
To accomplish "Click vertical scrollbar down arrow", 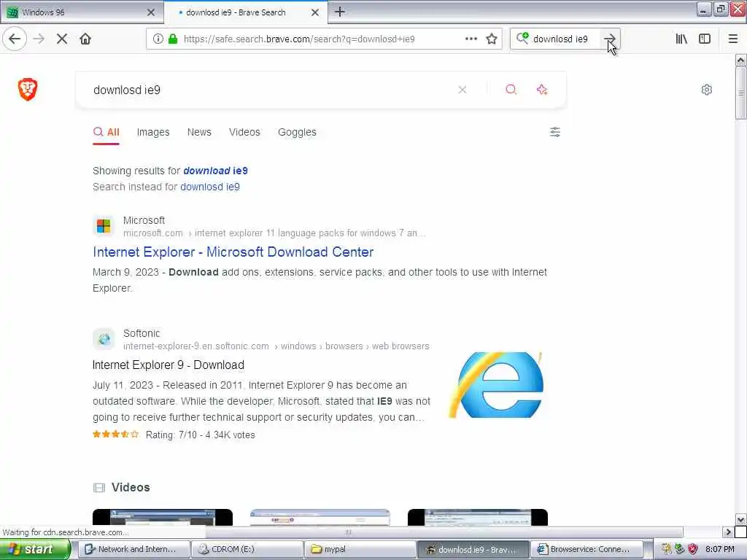I will [741, 519].
